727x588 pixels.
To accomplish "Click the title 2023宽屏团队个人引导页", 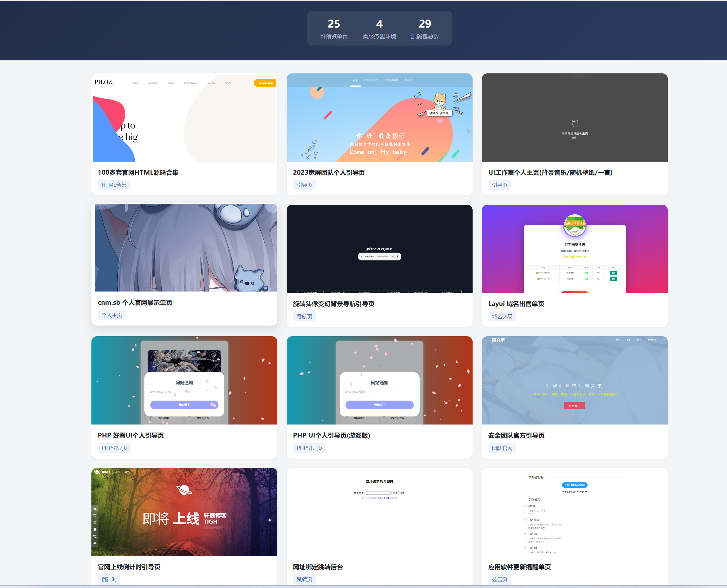I will pyautogui.click(x=329, y=172).
